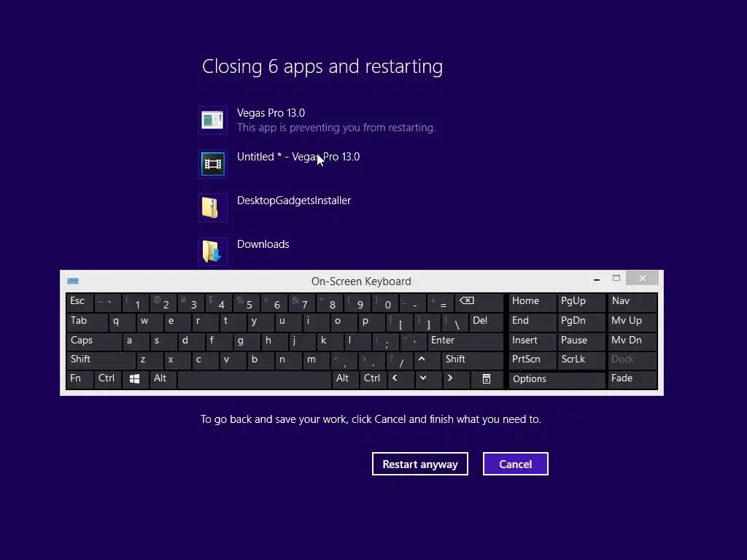Tap the m key
The image size is (747, 560).
[317, 360]
